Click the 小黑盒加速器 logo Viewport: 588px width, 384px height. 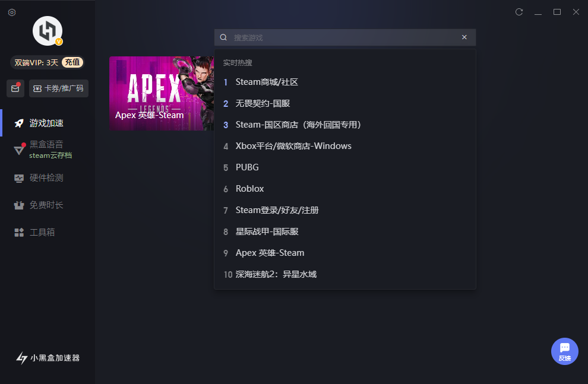point(48,358)
